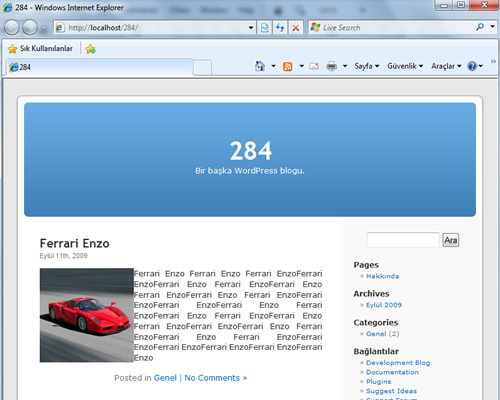
Task: Click the Compatibility View icon
Action: [x=264, y=28]
